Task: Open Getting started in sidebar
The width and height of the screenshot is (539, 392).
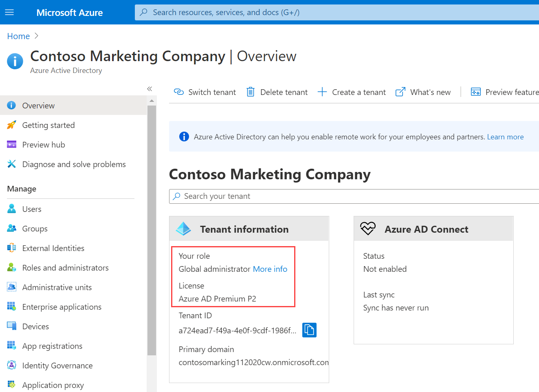Action: pos(73,125)
